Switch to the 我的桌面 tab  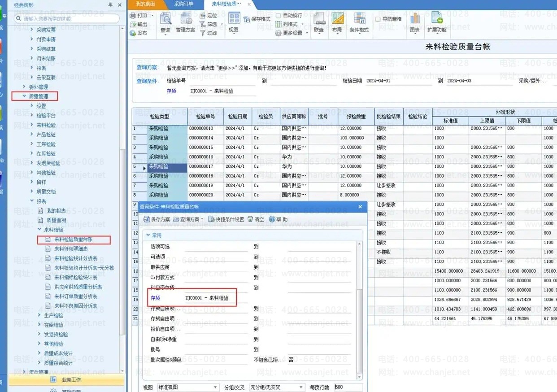pyautogui.click(x=145, y=4)
